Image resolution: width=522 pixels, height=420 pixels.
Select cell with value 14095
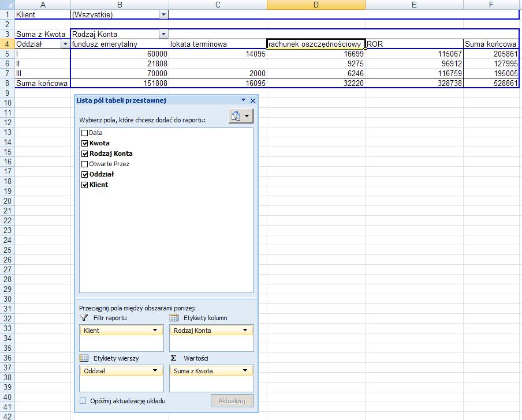point(218,54)
